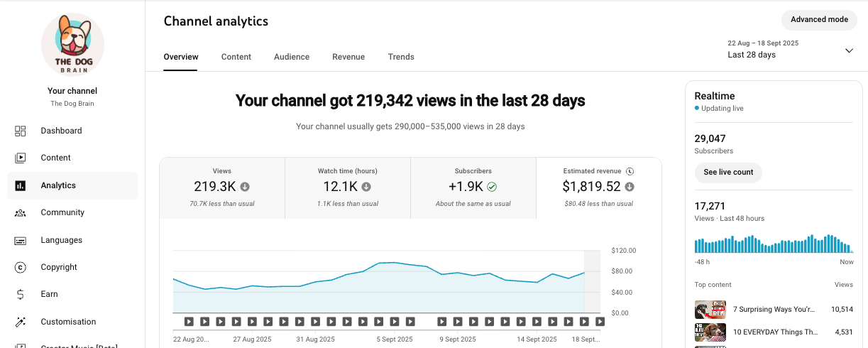Screen dimensions: 868x348
Task: Click the '29,047' subscribers count
Action: pos(710,138)
